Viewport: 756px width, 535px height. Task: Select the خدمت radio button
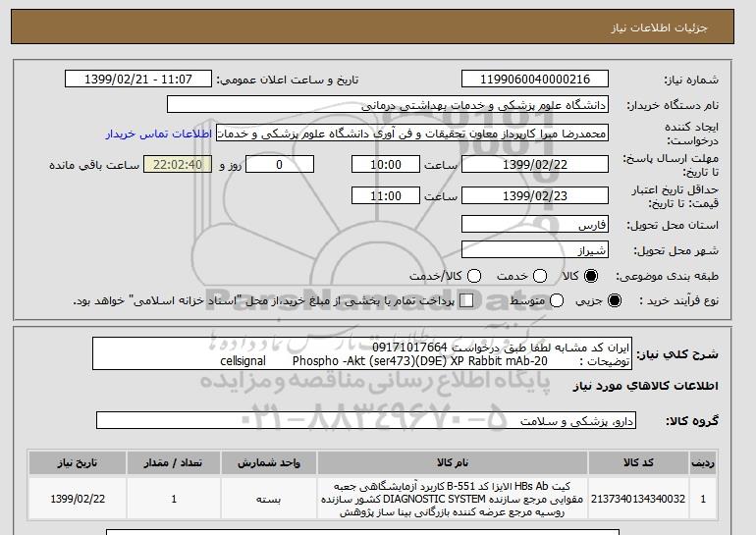coord(540,276)
